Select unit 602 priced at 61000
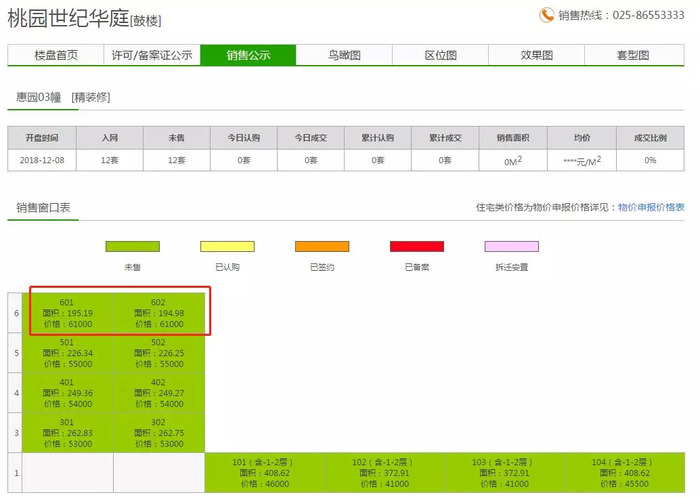The width and height of the screenshot is (700, 497). pos(158,313)
